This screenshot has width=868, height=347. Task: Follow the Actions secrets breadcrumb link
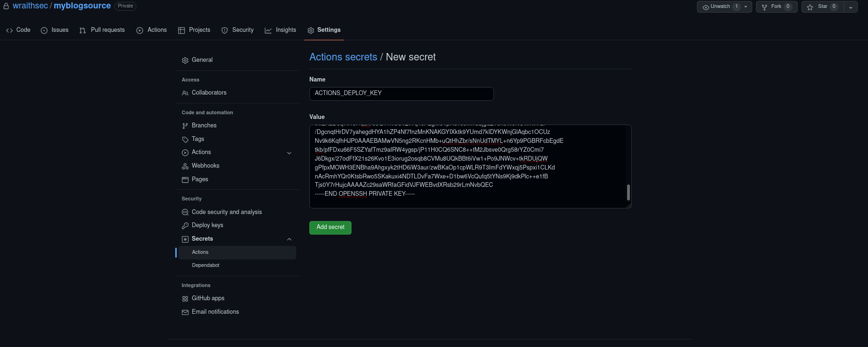coord(343,57)
